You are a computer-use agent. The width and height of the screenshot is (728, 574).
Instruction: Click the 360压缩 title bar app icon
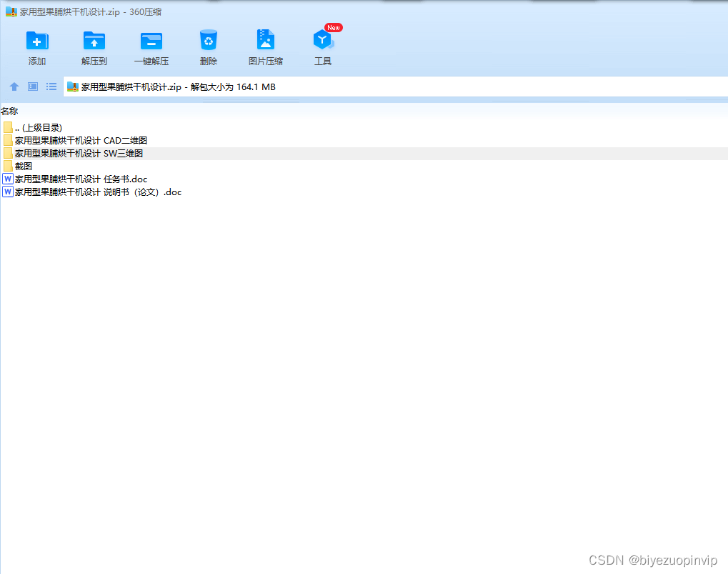(x=11, y=11)
